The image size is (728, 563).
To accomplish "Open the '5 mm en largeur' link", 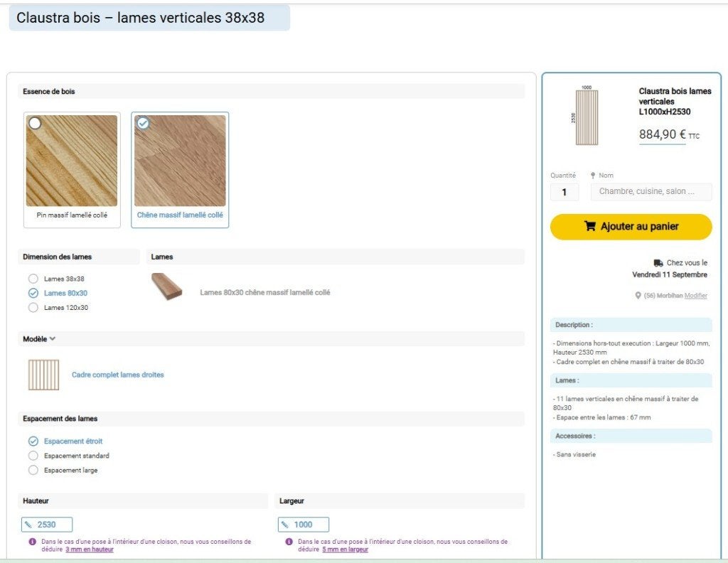I will (x=346, y=549).
